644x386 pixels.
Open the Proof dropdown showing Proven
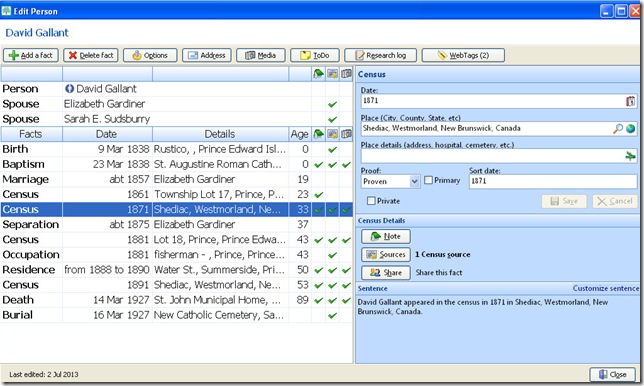[390, 181]
